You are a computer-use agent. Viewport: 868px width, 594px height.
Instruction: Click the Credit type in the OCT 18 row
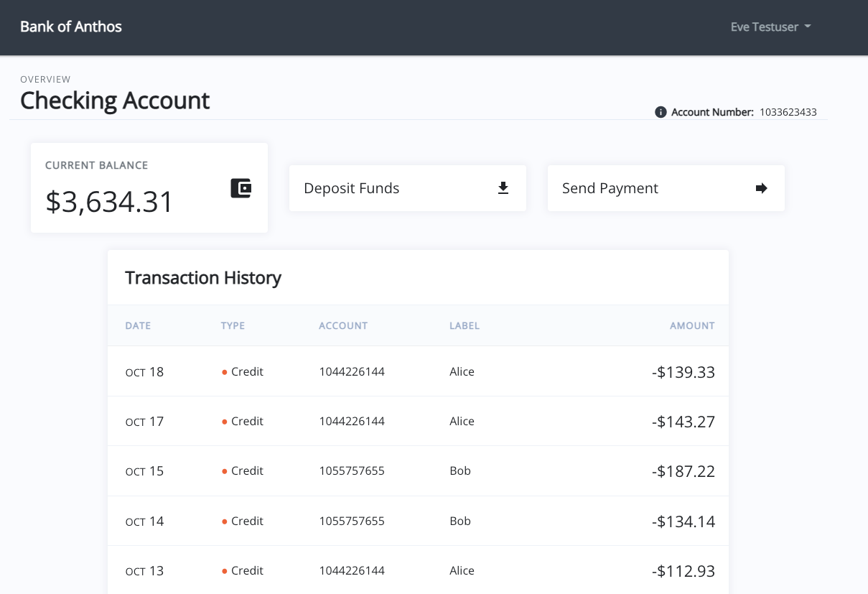pyautogui.click(x=243, y=372)
